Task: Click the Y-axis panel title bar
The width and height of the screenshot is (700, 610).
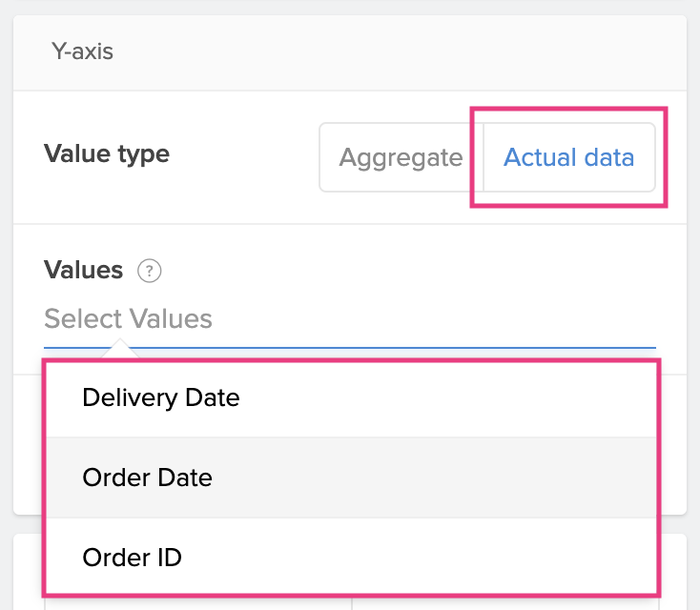Action: click(x=349, y=51)
